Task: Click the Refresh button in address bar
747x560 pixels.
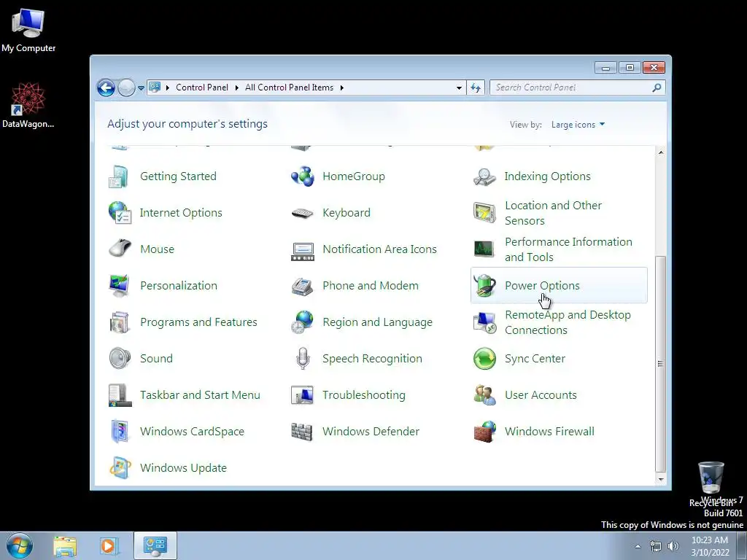Action: coord(476,87)
